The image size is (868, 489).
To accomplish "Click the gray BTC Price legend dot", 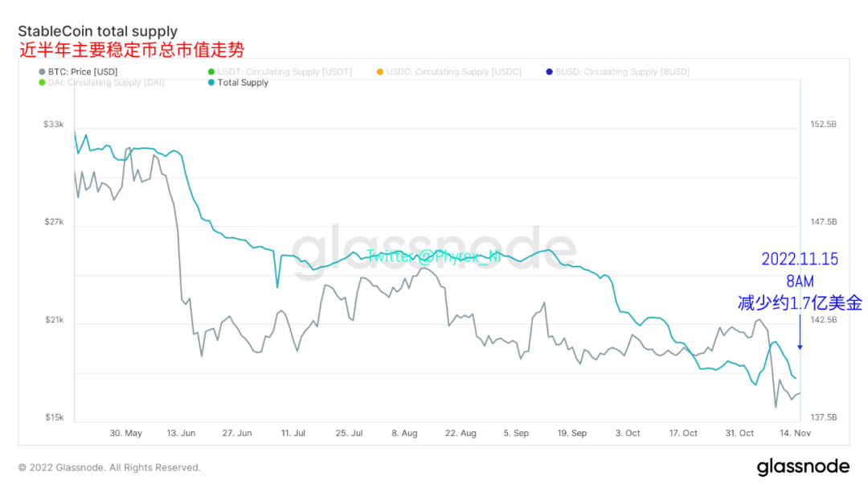I will [41, 72].
